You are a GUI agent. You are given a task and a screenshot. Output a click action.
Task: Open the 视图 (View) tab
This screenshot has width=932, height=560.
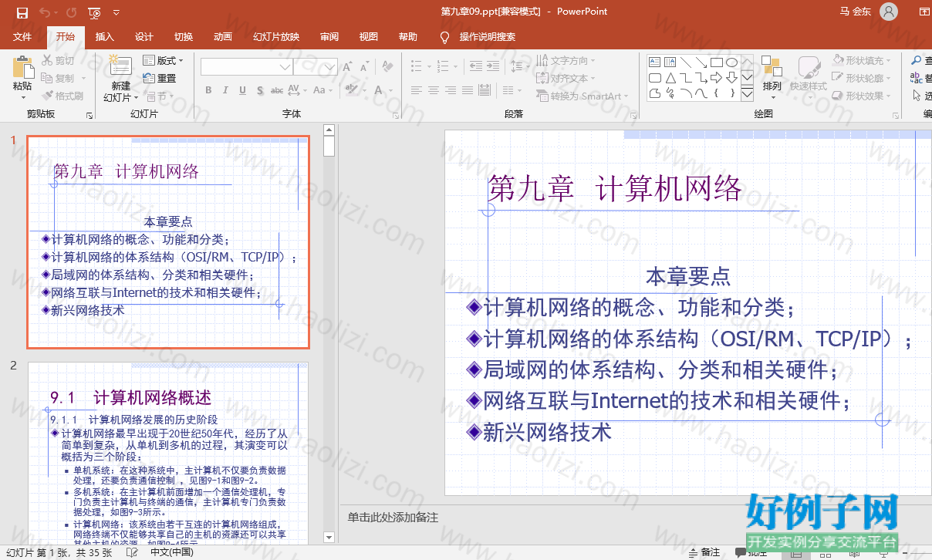pos(369,37)
